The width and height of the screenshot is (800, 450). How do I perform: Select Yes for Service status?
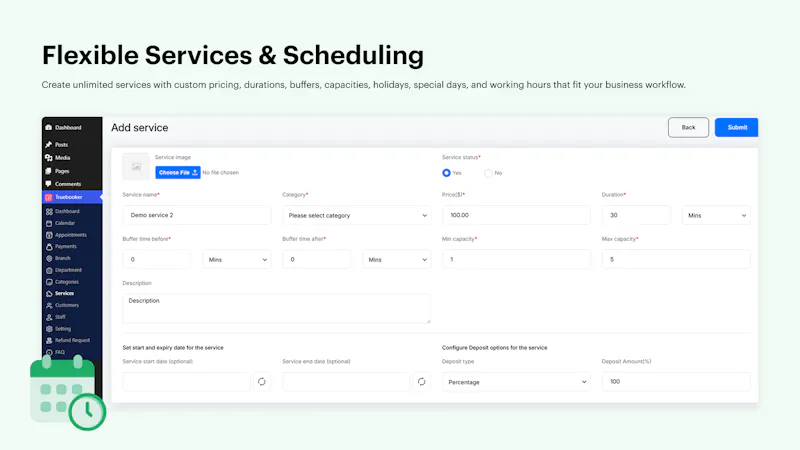tap(446, 173)
